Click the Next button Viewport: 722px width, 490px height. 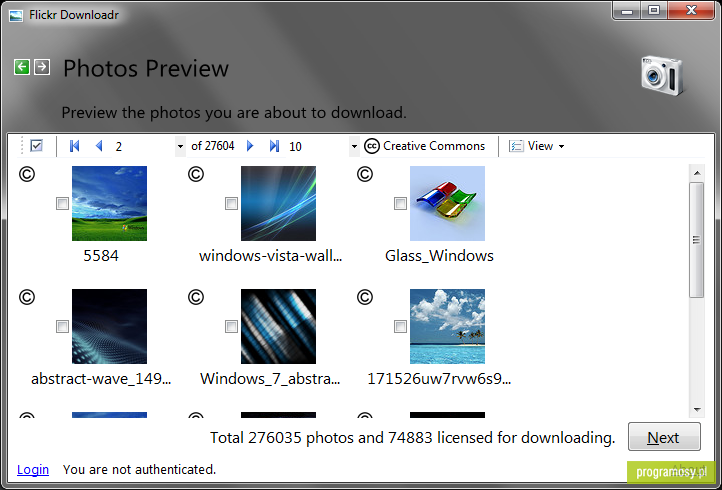coord(664,437)
